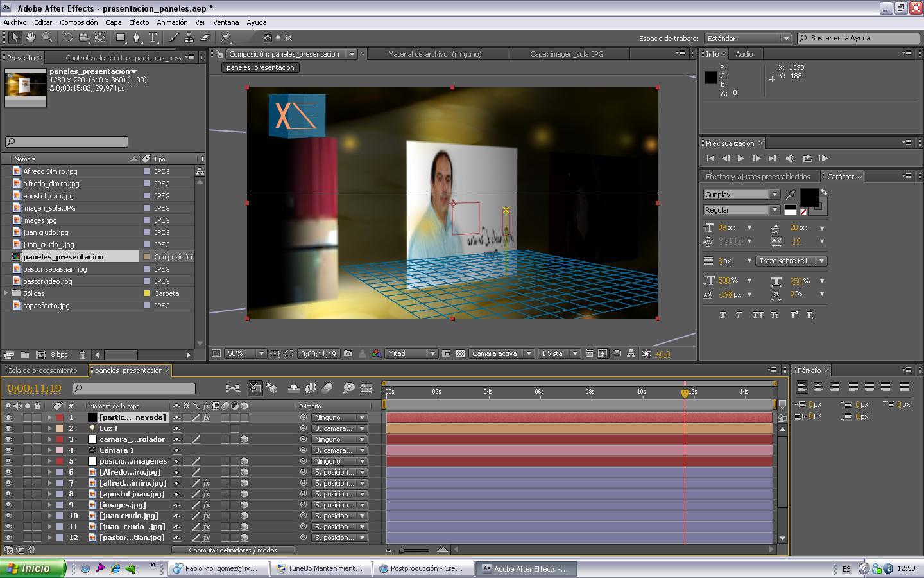The height and width of the screenshot is (578, 924).
Task: Click the Inicio start button
Action: click(x=33, y=568)
